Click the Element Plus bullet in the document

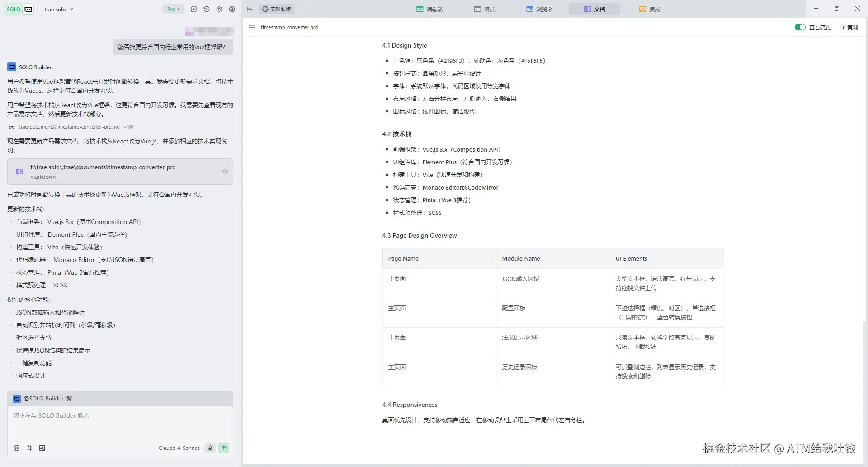[x=453, y=162]
